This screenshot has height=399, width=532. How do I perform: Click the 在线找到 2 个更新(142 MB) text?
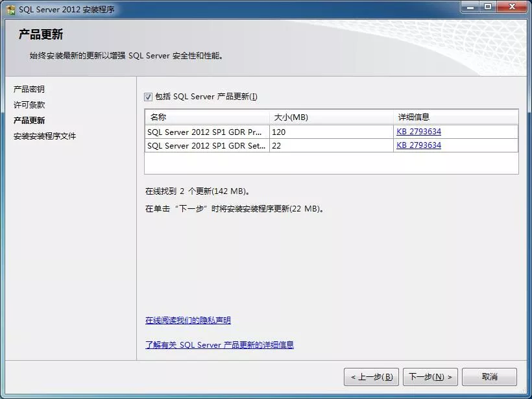click(x=198, y=191)
